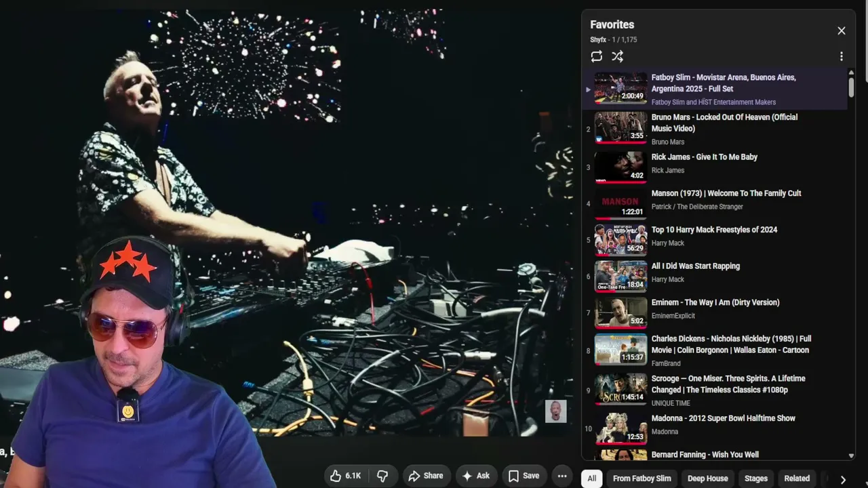
Task: Open more video actions menu
Action: 562,476
